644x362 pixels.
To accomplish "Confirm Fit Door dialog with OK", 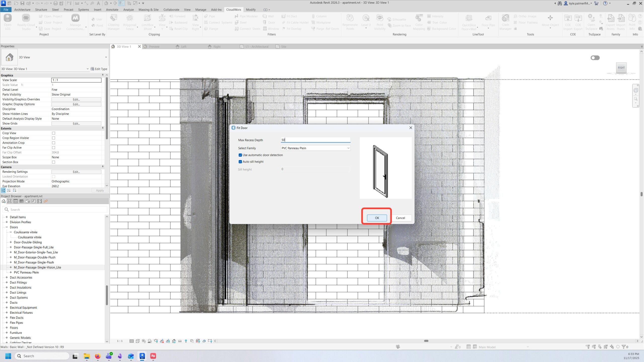I will coord(377,218).
